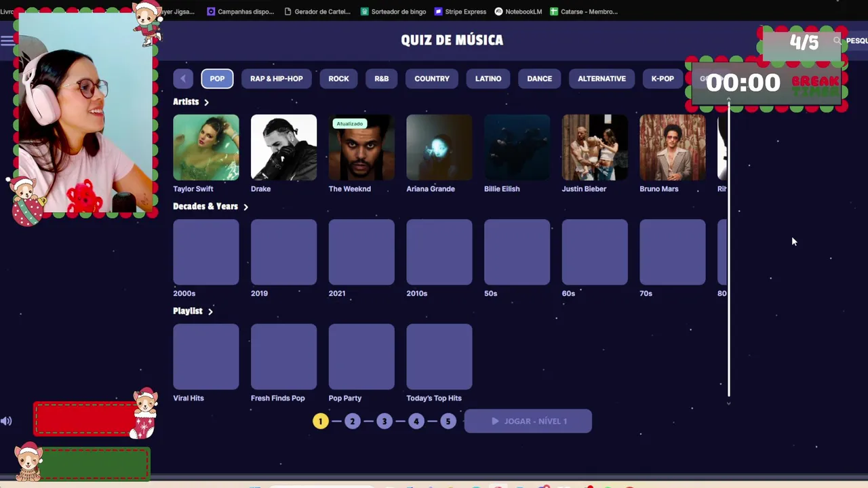Click the JOGAR - NÍVEL 1 button
The image size is (868, 488).
pos(528,421)
